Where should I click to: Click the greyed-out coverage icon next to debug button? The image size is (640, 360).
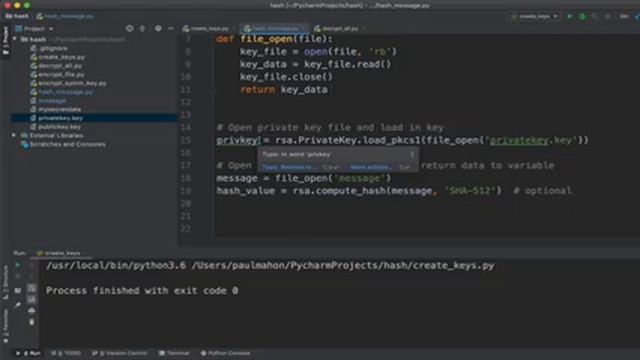coord(595,16)
